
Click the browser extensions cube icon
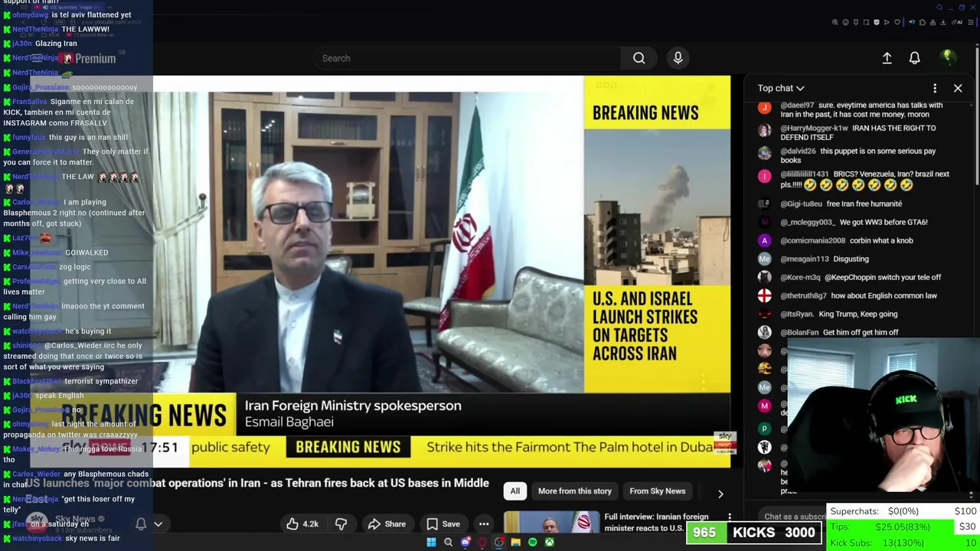[x=922, y=22]
